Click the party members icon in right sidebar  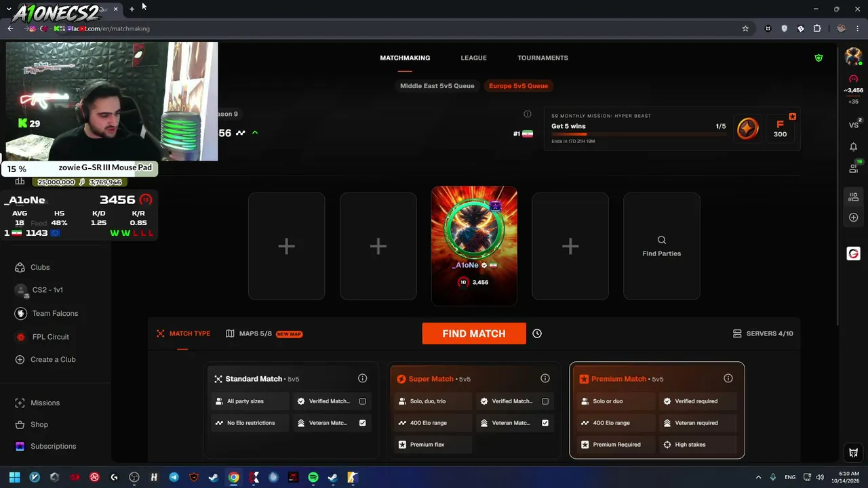coord(853,197)
